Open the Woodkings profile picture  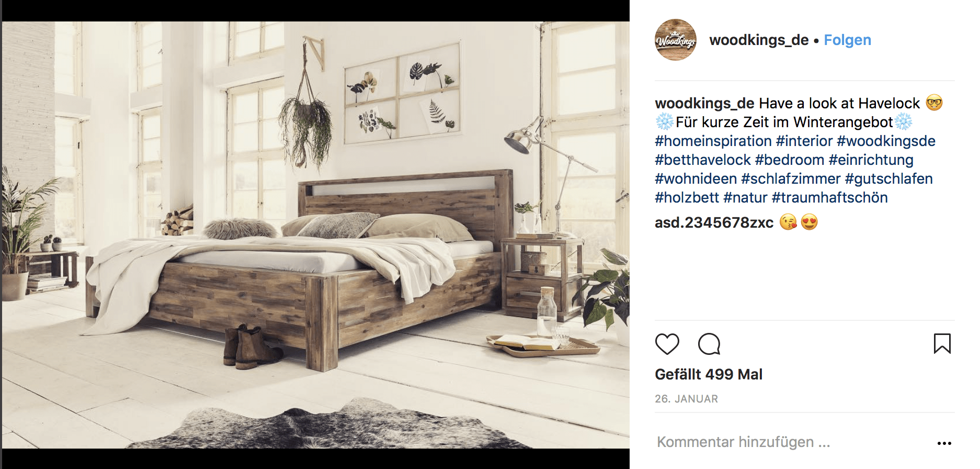[676, 40]
